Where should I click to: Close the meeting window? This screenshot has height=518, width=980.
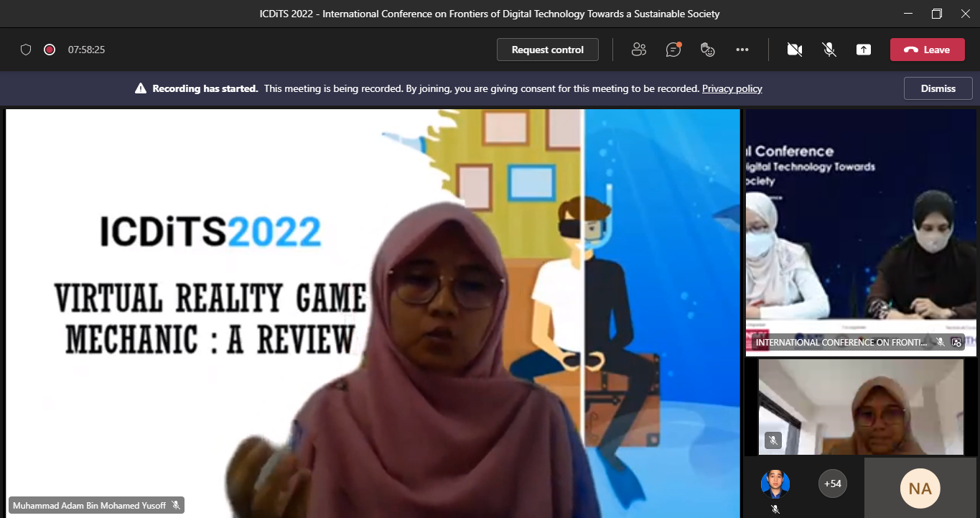[x=965, y=14]
